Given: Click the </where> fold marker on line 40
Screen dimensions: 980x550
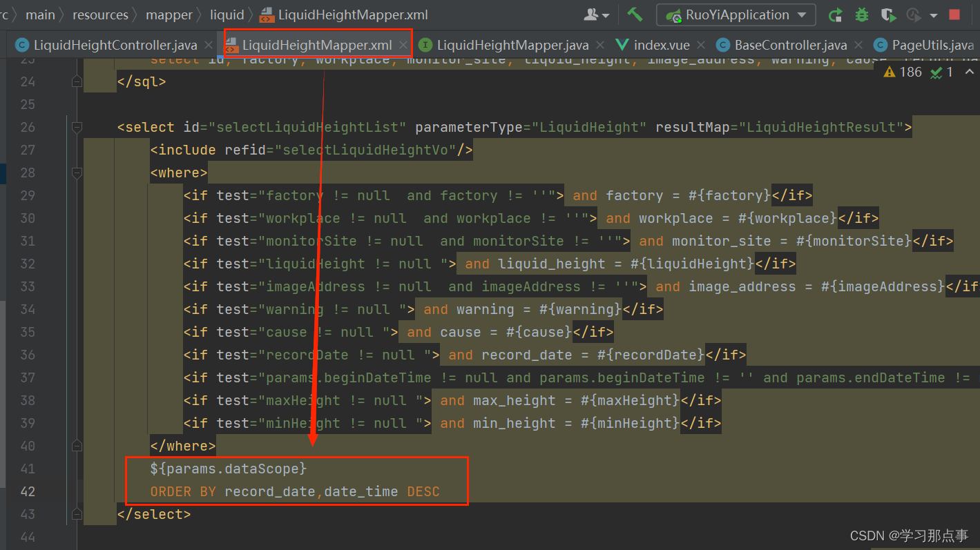Looking at the screenshot, I should [x=77, y=446].
